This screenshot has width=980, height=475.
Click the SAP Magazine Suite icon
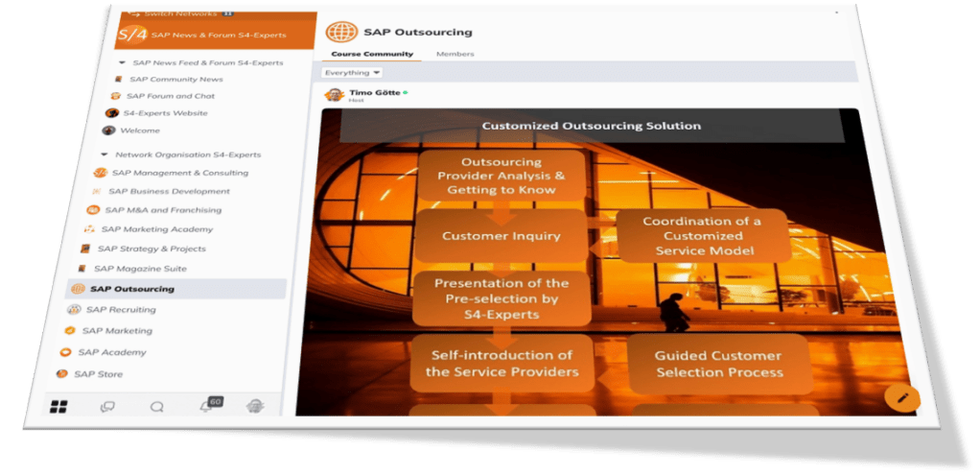pyautogui.click(x=82, y=269)
